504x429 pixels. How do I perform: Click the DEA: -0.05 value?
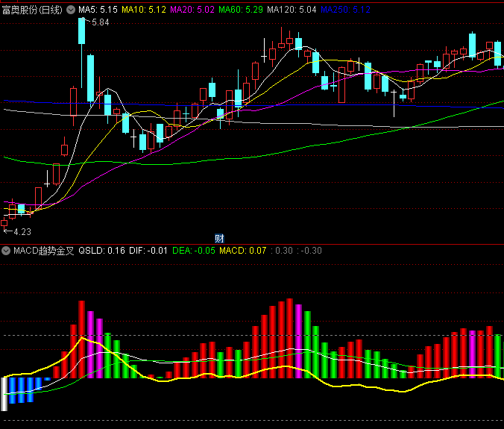(194, 251)
